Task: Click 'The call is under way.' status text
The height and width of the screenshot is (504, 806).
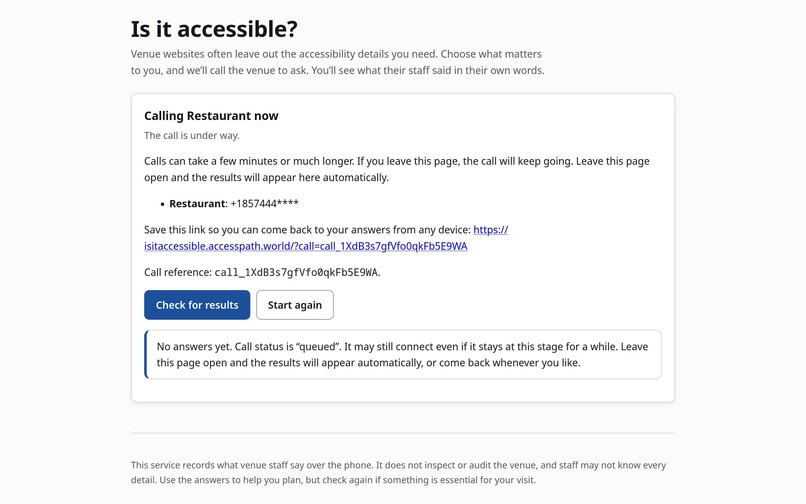Action: pyautogui.click(x=192, y=135)
